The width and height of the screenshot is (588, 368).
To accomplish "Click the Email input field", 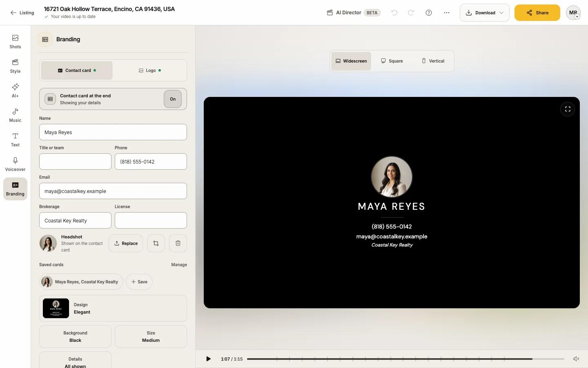I will [x=113, y=191].
